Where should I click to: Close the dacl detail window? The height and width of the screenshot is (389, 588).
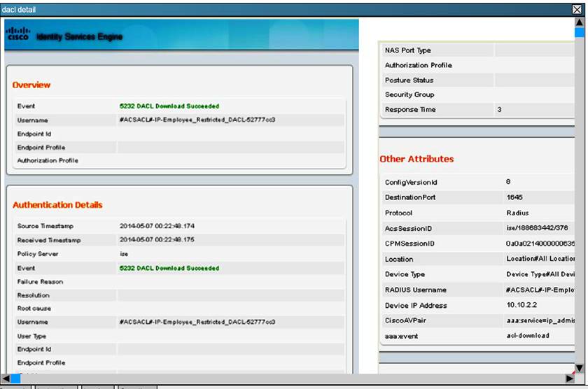point(577,10)
